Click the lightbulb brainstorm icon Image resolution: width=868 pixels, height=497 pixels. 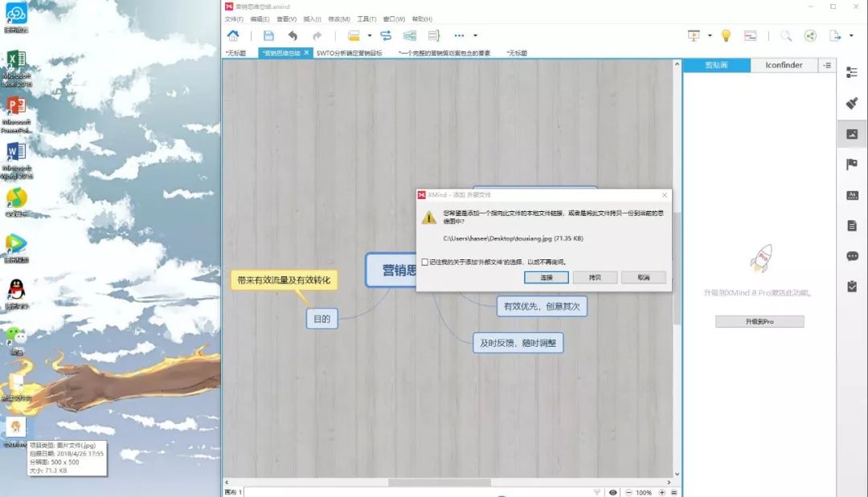point(726,36)
